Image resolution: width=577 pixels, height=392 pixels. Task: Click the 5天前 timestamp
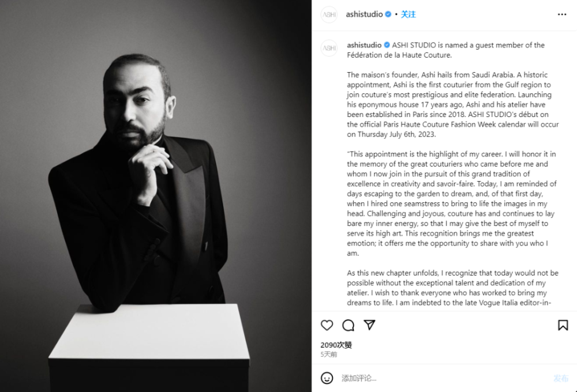tap(329, 355)
